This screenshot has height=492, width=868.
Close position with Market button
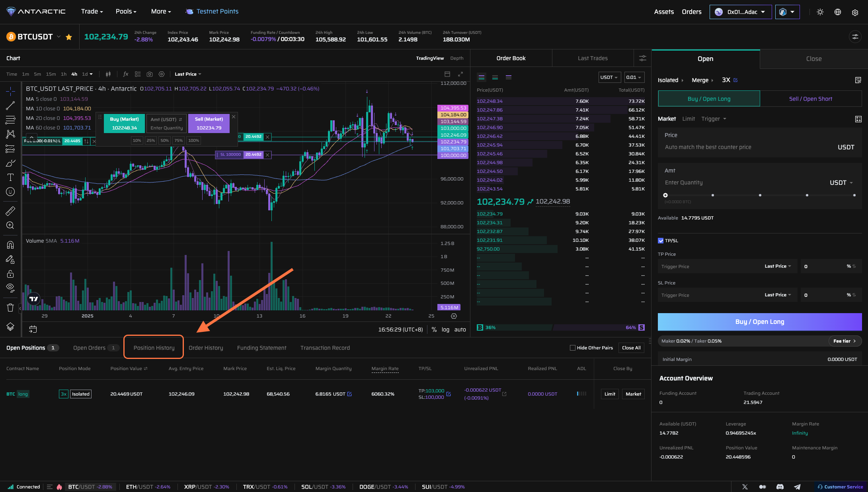click(633, 394)
